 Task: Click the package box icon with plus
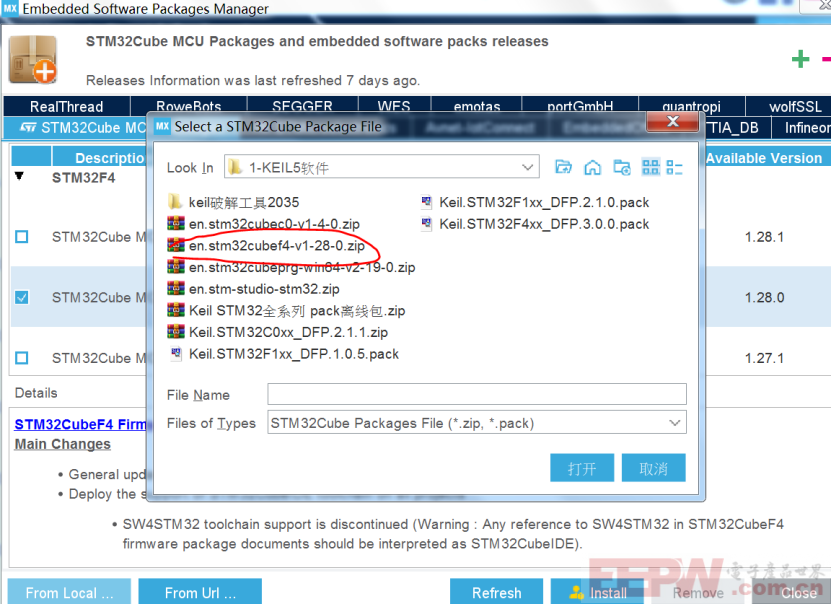coord(33,59)
